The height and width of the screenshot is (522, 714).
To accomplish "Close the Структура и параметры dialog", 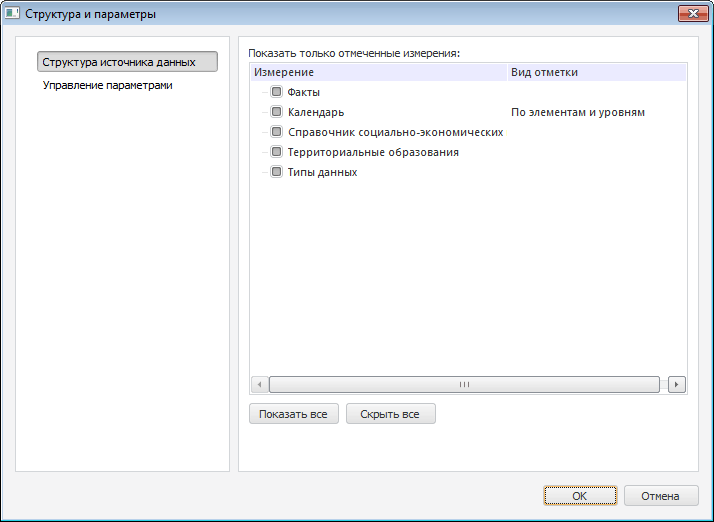I will pyautogui.click(x=693, y=14).
